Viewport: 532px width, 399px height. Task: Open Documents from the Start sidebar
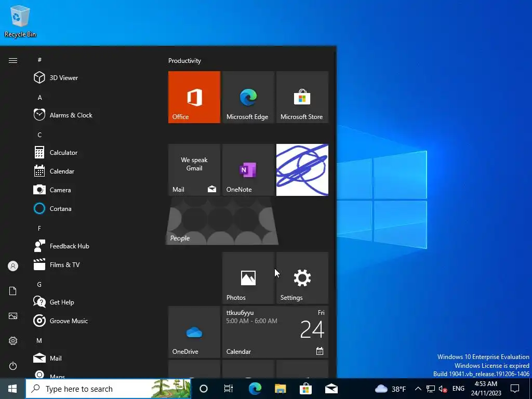[13, 291]
